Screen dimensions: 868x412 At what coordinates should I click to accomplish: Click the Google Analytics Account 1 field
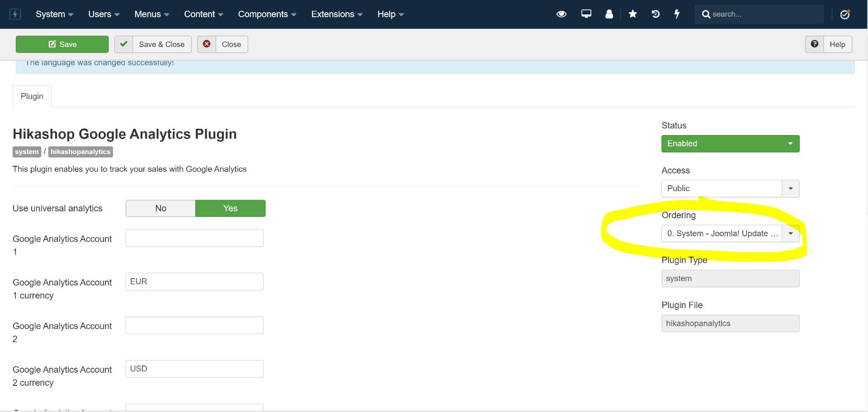click(x=194, y=238)
